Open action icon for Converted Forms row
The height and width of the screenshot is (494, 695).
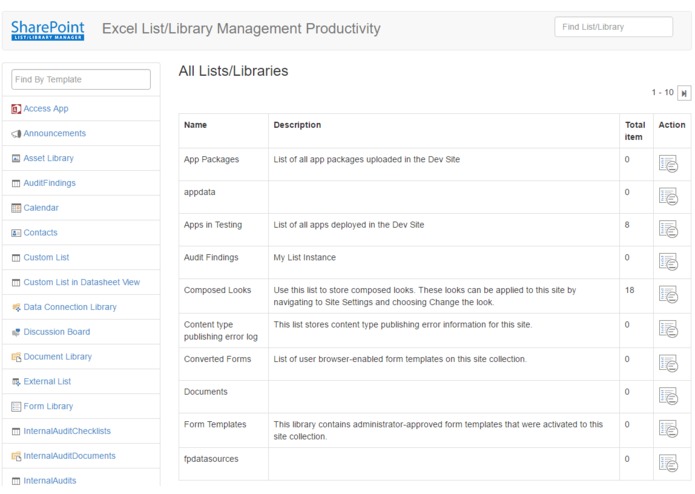(x=668, y=363)
